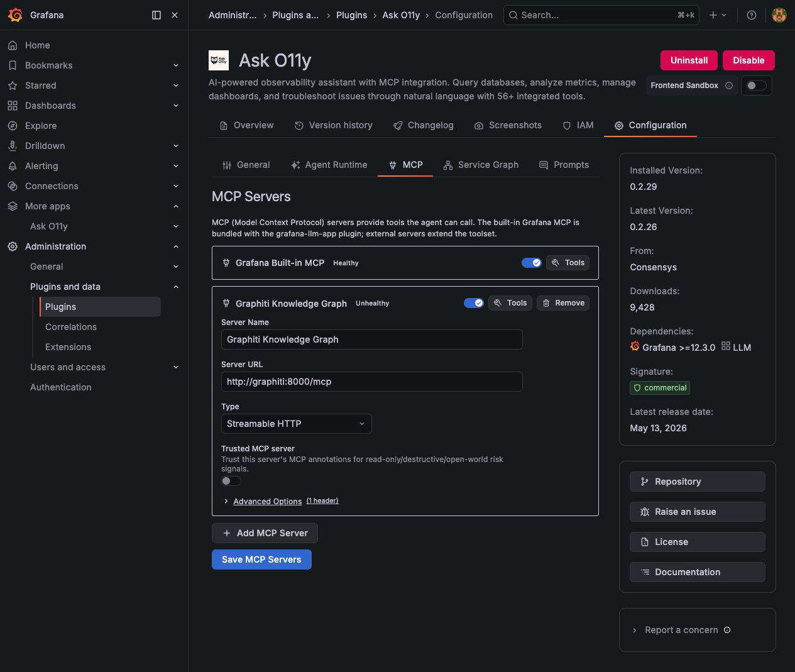Click the Raise an issue button
This screenshot has height=672, width=795.
698,512
